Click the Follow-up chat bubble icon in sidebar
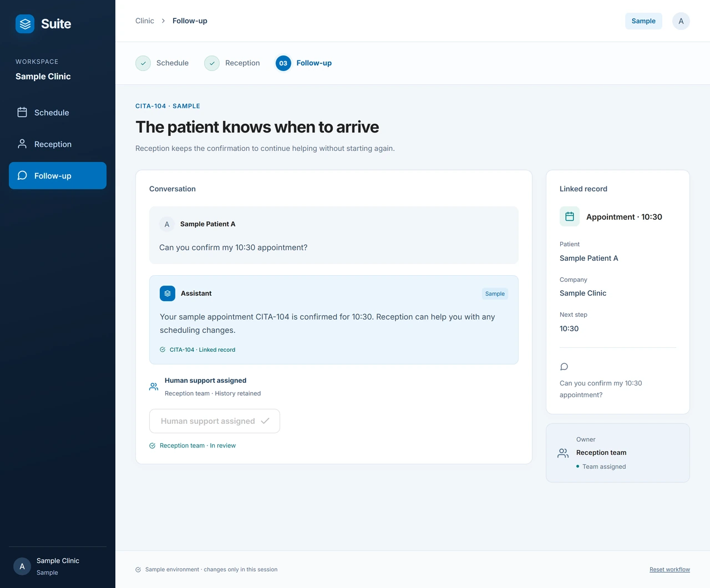Viewport: 710px width, 588px height. pos(22,175)
